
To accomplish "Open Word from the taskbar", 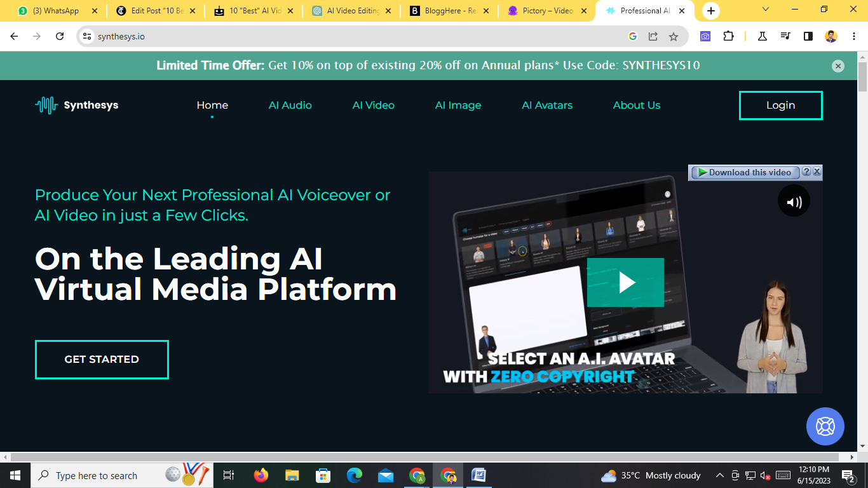I will coord(479,475).
